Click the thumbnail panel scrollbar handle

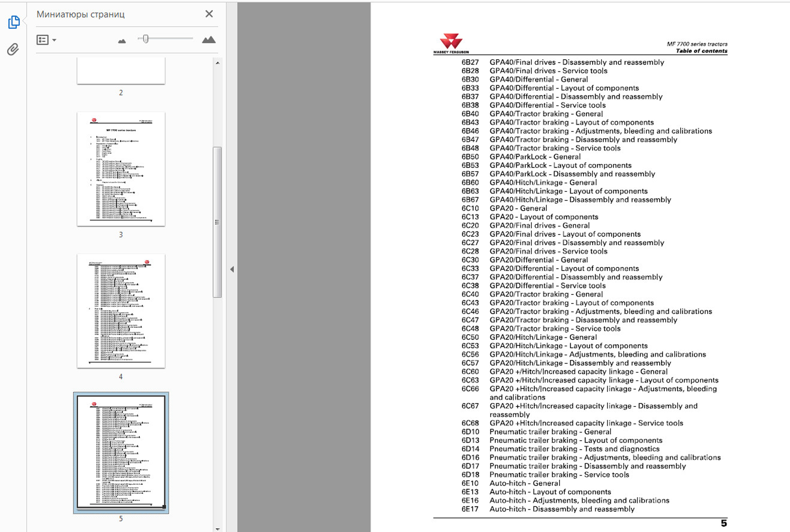(x=217, y=222)
